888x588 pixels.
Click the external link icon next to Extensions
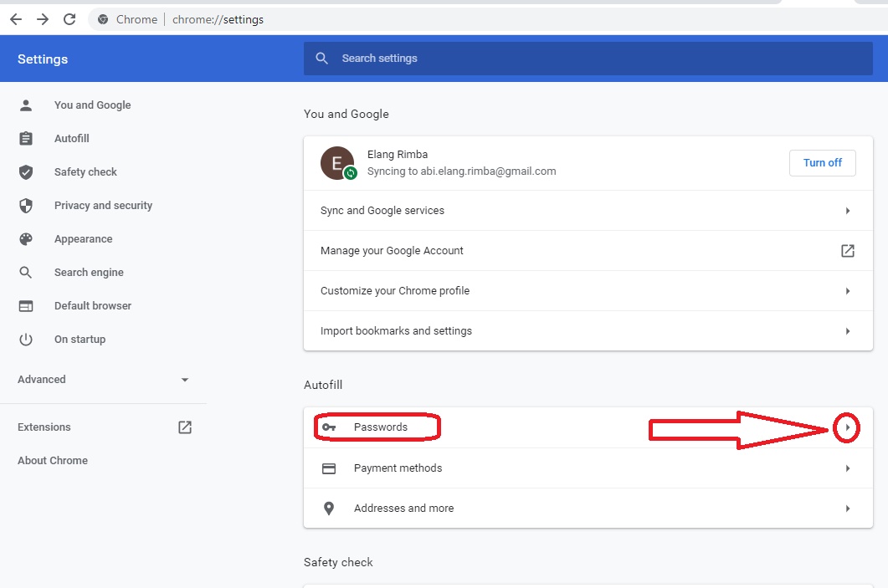point(185,427)
